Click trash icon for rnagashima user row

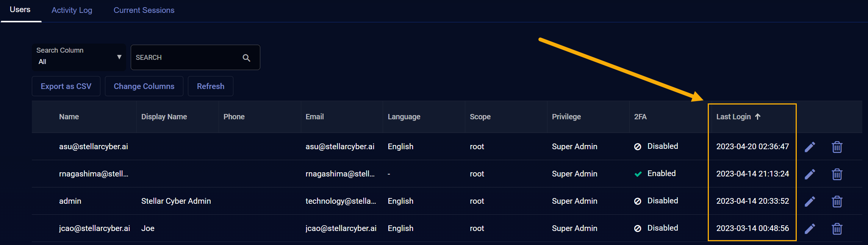(x=837, y=174)
